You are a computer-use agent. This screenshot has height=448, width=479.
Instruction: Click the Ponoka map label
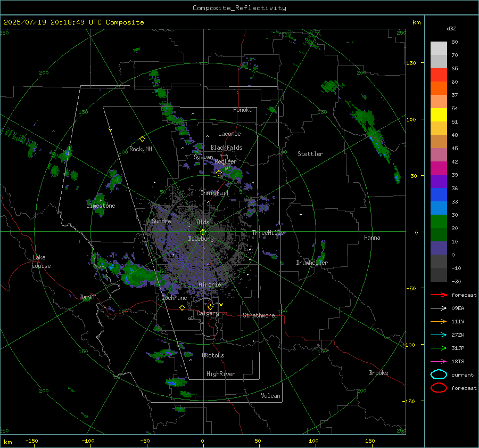(243, 110)
